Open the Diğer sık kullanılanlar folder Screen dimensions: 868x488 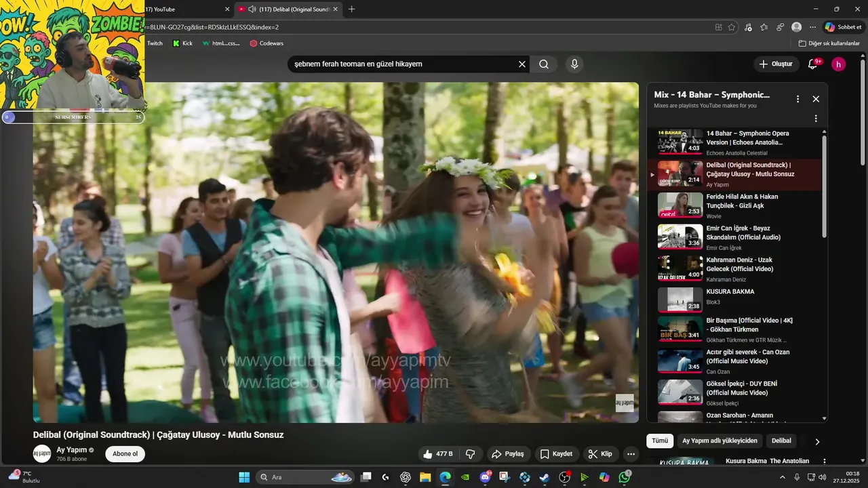click(x=829, y=43)
